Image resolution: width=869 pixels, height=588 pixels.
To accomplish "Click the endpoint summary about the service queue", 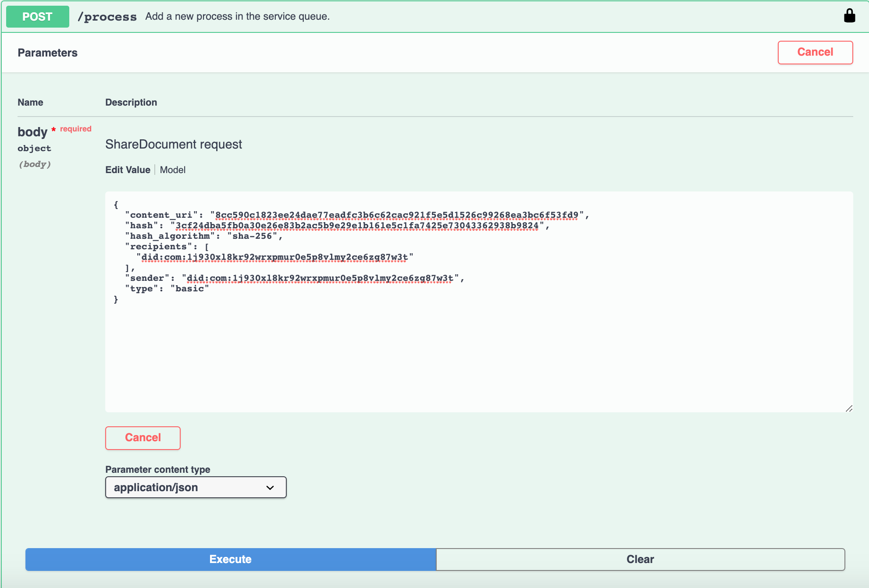I will pyautogui.click(x=237, y=17).
